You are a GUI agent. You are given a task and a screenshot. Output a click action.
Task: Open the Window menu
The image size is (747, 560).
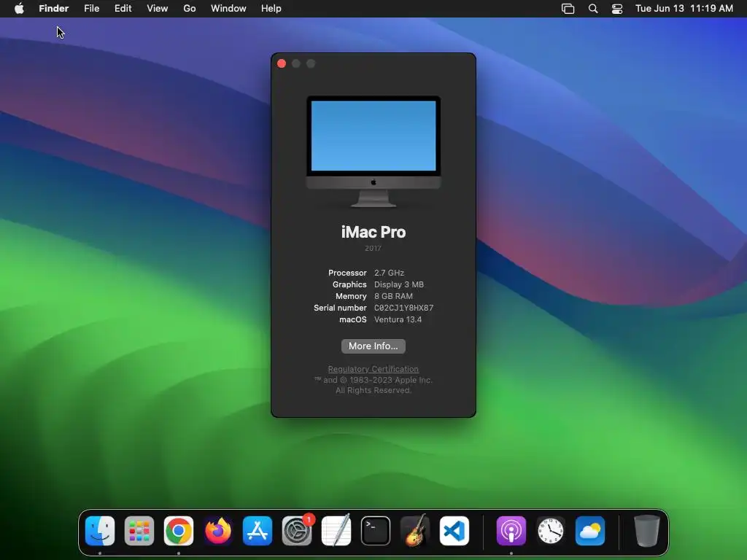pyautogui.click(x=228, y=9)
